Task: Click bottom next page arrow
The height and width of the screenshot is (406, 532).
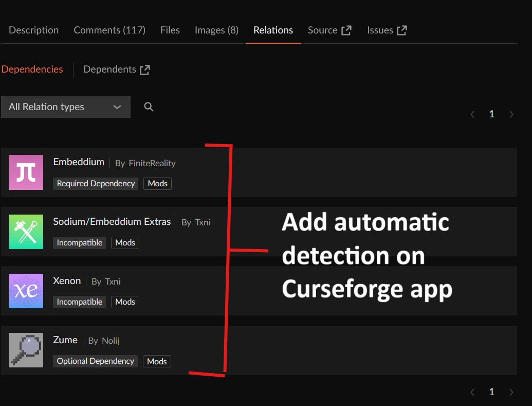Action: [x=511, y=392]
